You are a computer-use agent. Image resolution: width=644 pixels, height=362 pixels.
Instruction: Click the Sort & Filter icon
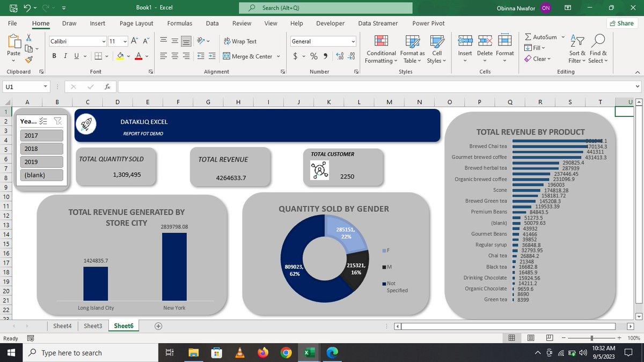[577, 41]
